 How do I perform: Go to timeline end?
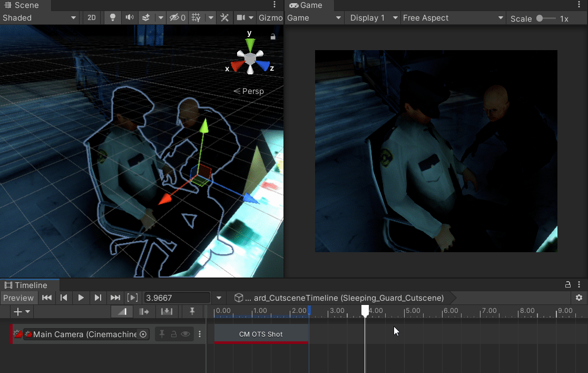pyautogui.click(x=115, y=298)
